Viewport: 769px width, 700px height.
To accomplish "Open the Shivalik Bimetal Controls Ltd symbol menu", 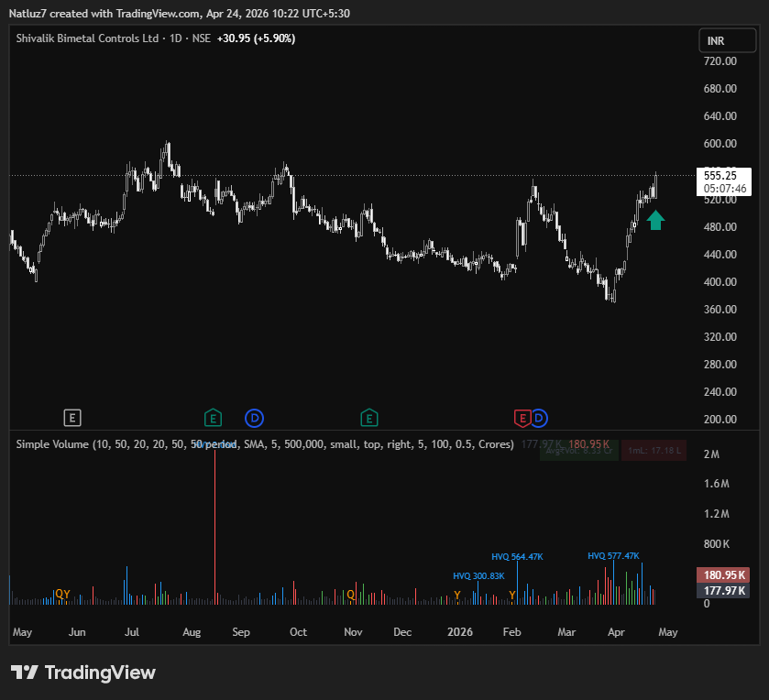I will [x=87, y=38].
